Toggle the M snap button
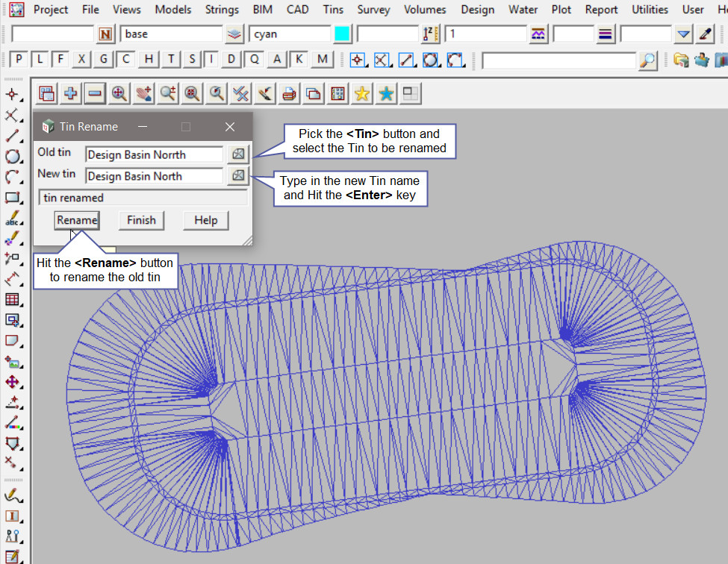This screenshot has width=728, height=564. (x=322, y=60)
